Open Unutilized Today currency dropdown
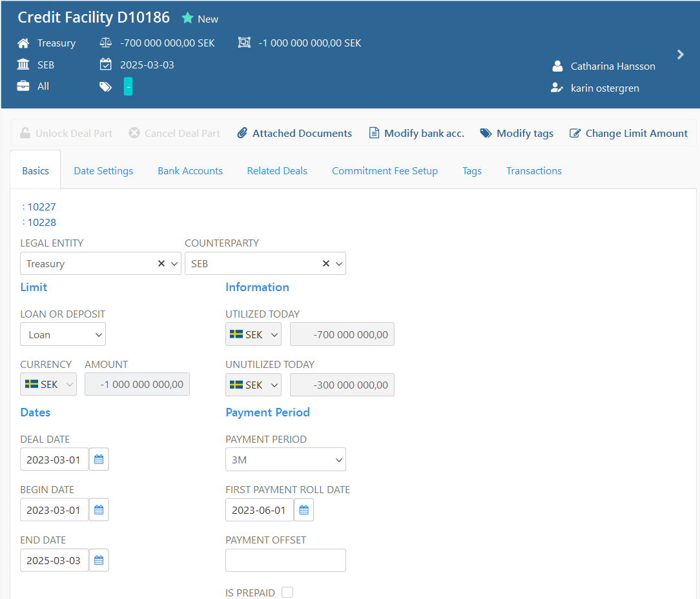 click(253, 385)
